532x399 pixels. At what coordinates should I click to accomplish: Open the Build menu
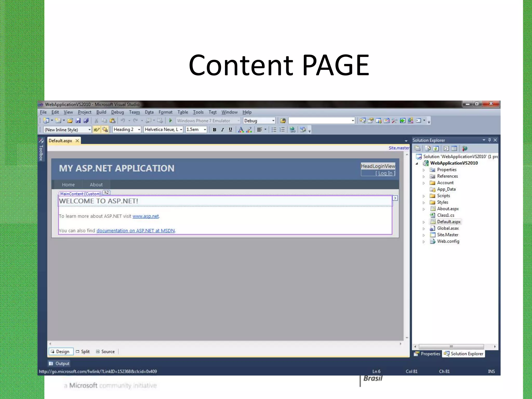pos(101,112)
